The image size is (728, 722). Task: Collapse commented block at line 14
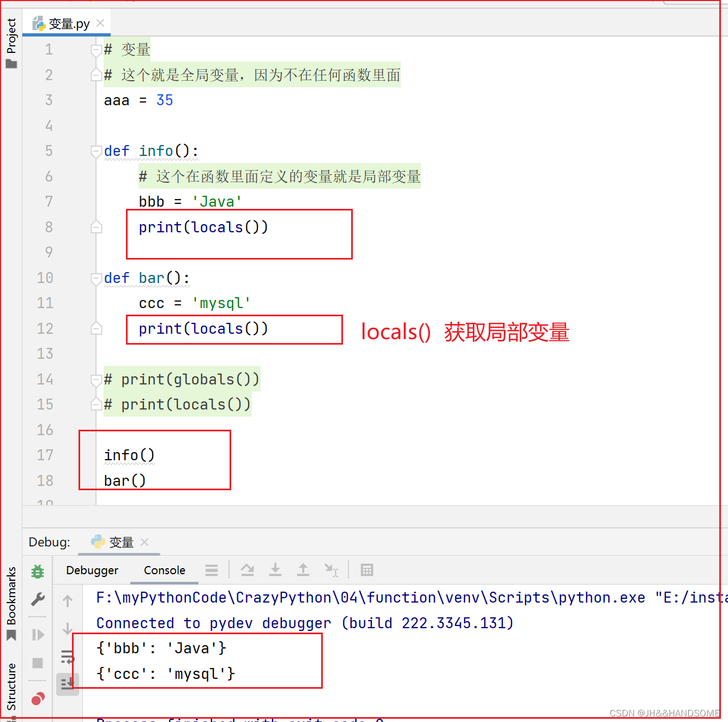point(97,380)
